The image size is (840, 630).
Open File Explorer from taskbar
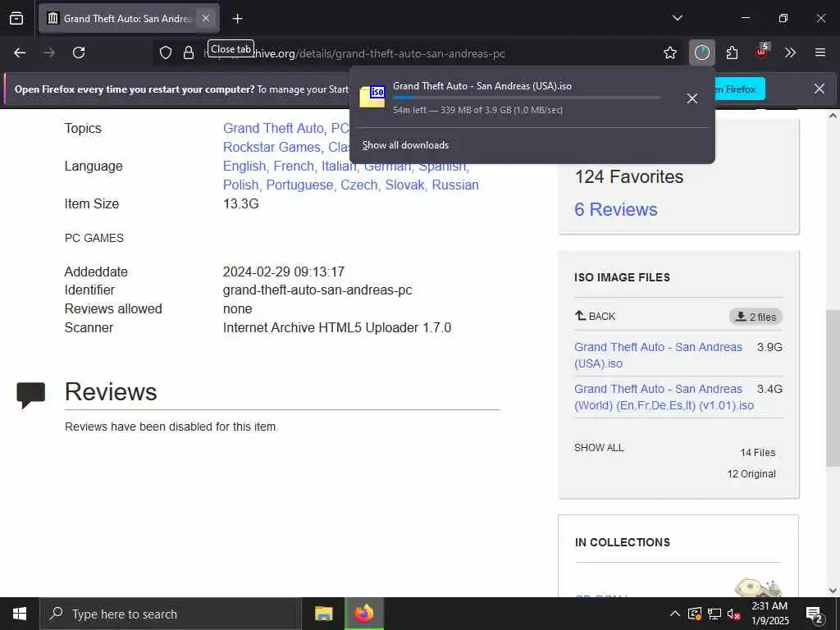[323, 614]
